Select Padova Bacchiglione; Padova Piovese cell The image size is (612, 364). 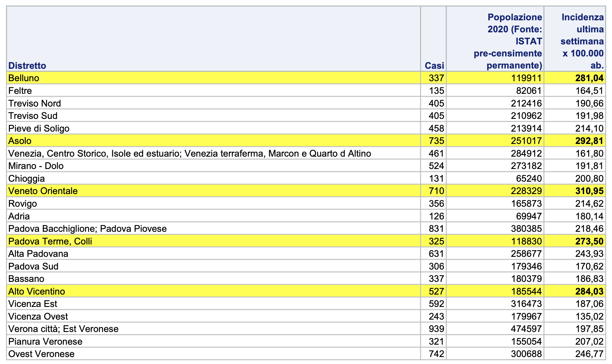coord(214,229)
